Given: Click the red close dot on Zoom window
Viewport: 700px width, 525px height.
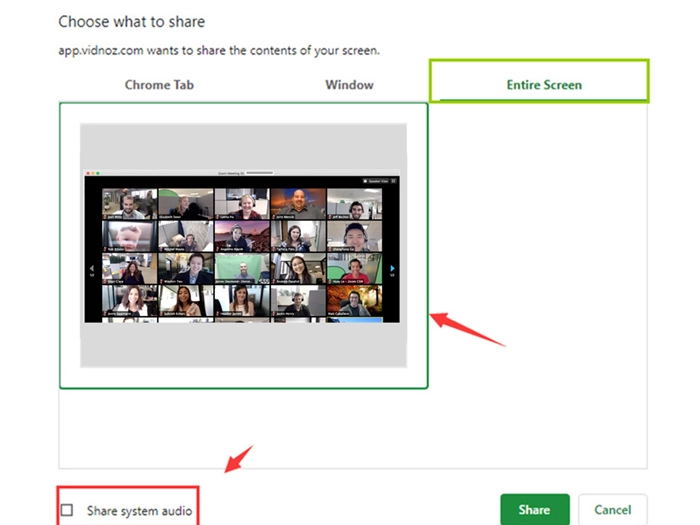Looking at the screenshot, I should (87, 173).
